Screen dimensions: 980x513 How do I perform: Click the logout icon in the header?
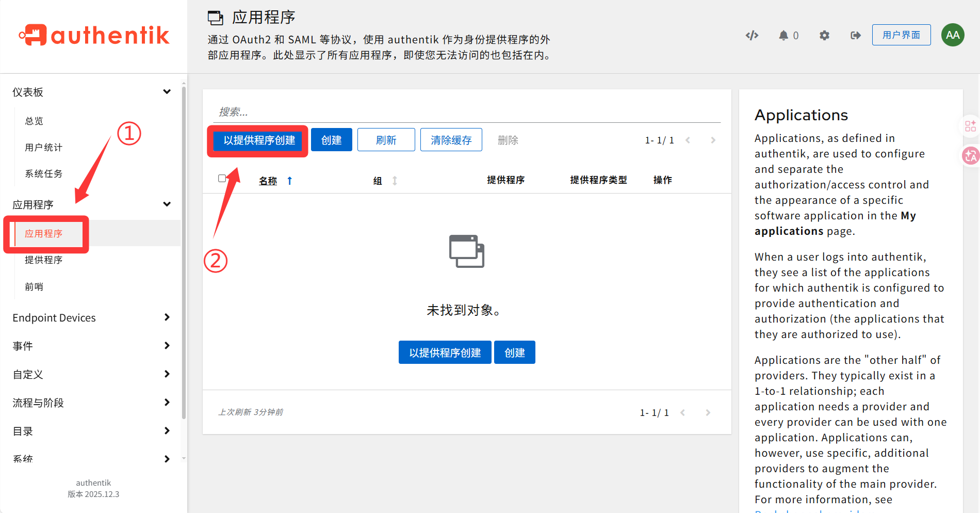(855, 35)
